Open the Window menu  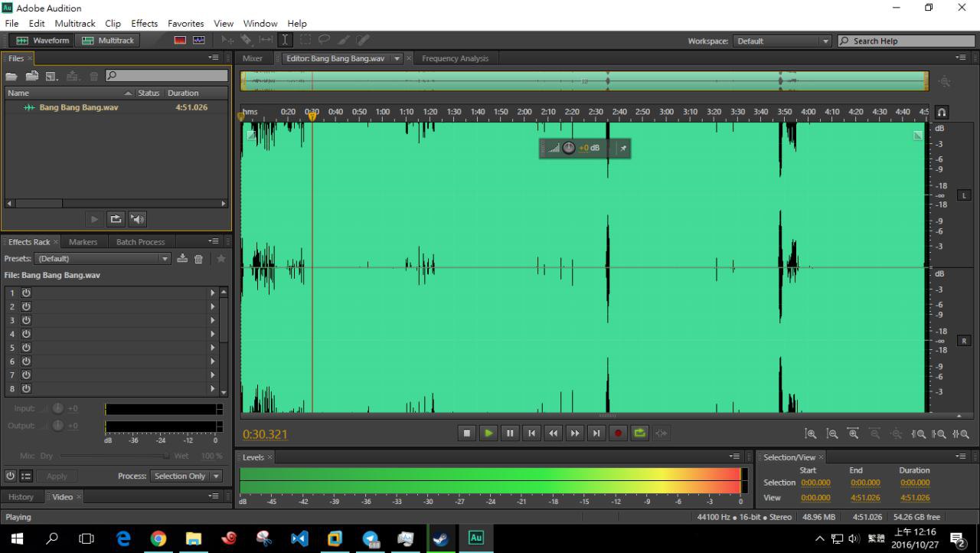(260, 23)
